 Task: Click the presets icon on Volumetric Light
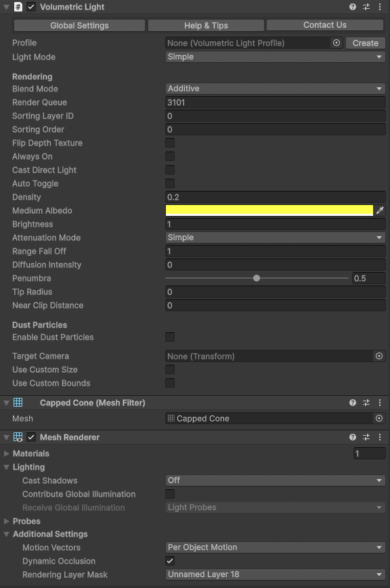tap(366, 7)
